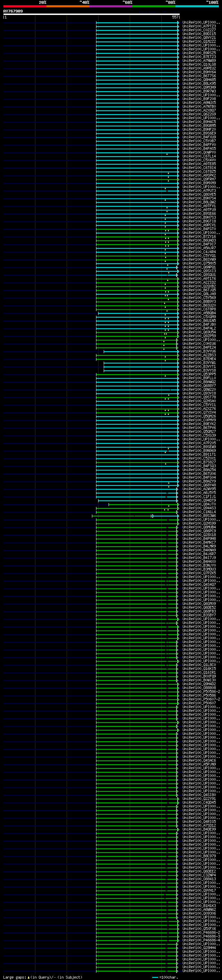222x980 pixels.
Task: Select hit label UniRef100_Q75HX5
Action: click(199, 263)
